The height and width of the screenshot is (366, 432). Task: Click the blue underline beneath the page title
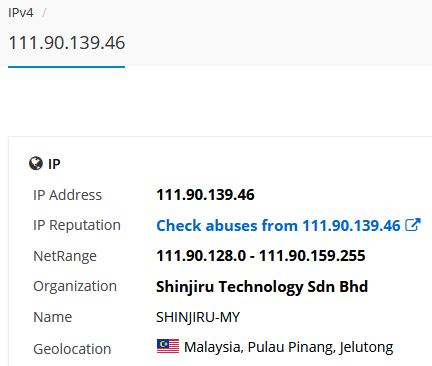coord(67,67)
